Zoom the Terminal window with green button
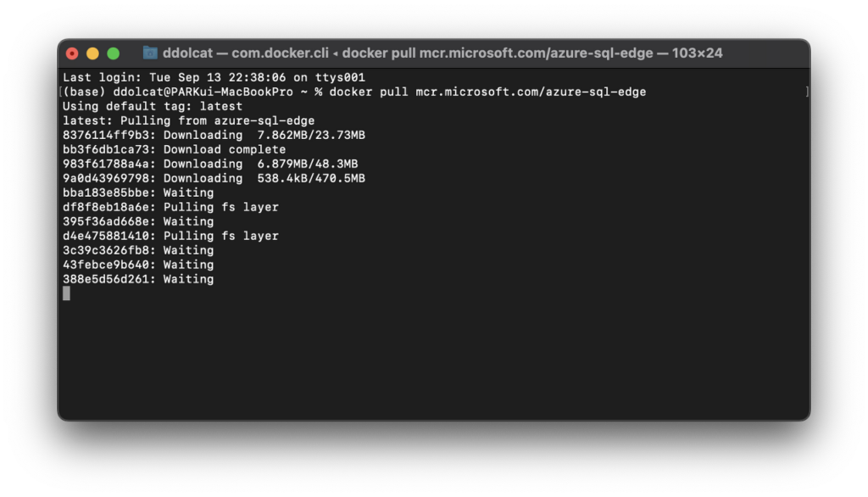 click(x=113, y=53)
